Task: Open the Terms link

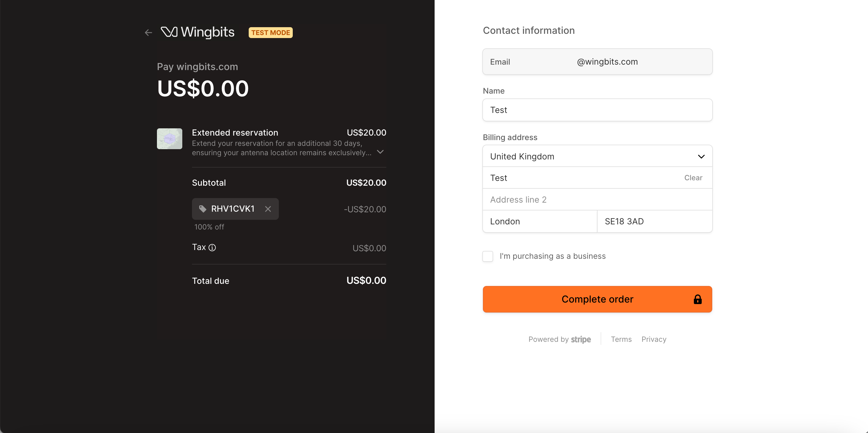Action: click(621, 340)
